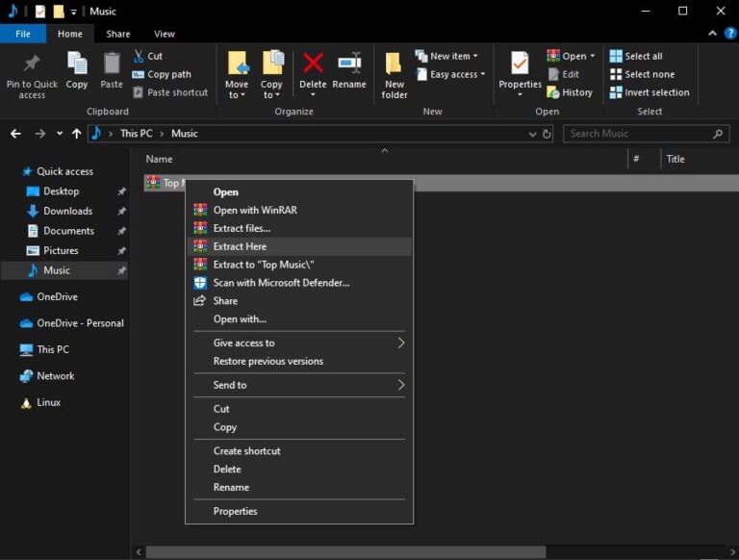Choose Open with... in context menu
The width and height of the screenshot is (739, 560).
pos(299,319)
